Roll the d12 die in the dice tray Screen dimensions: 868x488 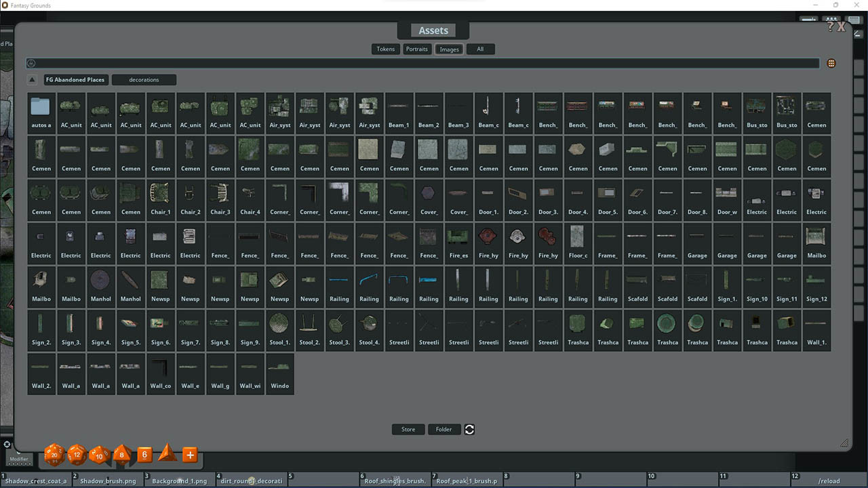(77, 455)
